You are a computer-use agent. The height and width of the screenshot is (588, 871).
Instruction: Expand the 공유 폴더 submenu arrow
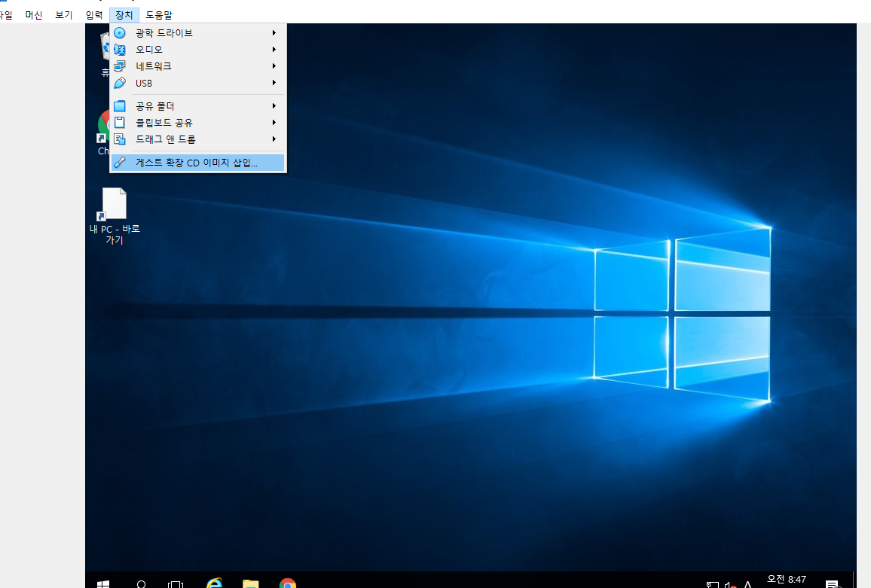pyautogui.click(x=274, y=106)
